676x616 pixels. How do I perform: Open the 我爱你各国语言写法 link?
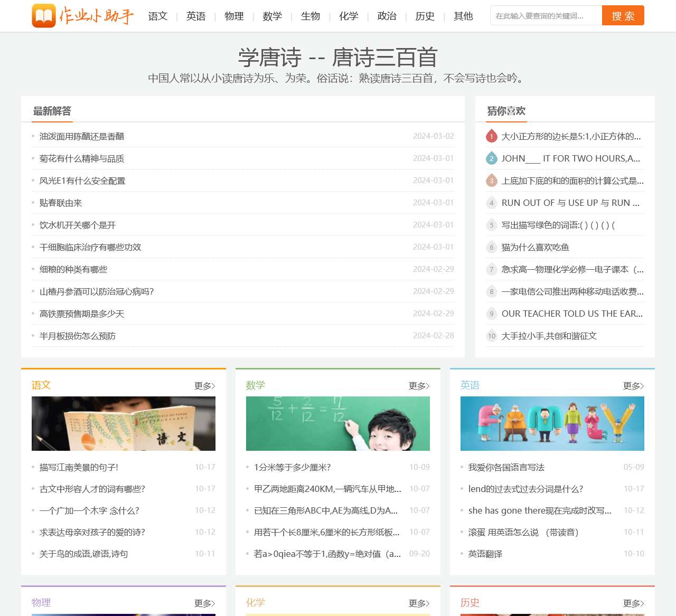[x=506, y=467]
